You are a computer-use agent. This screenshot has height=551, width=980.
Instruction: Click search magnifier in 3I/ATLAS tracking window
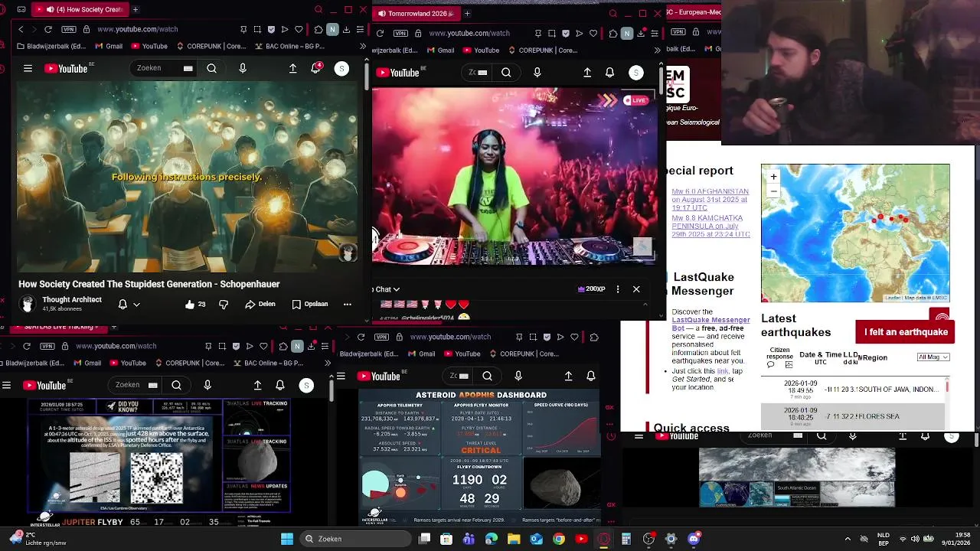click(x=176, y=385)
